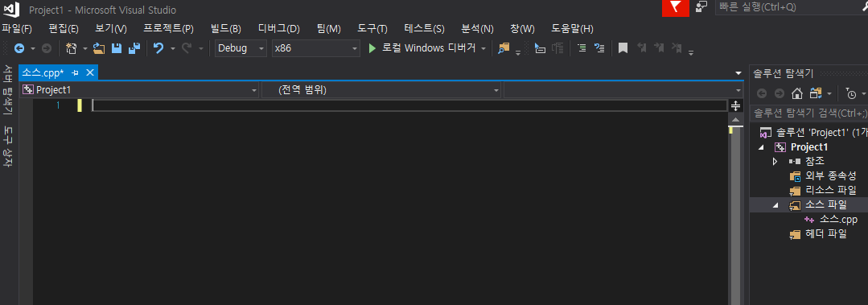
Task: Save the current file with Save icon
Action: point(117,48)
